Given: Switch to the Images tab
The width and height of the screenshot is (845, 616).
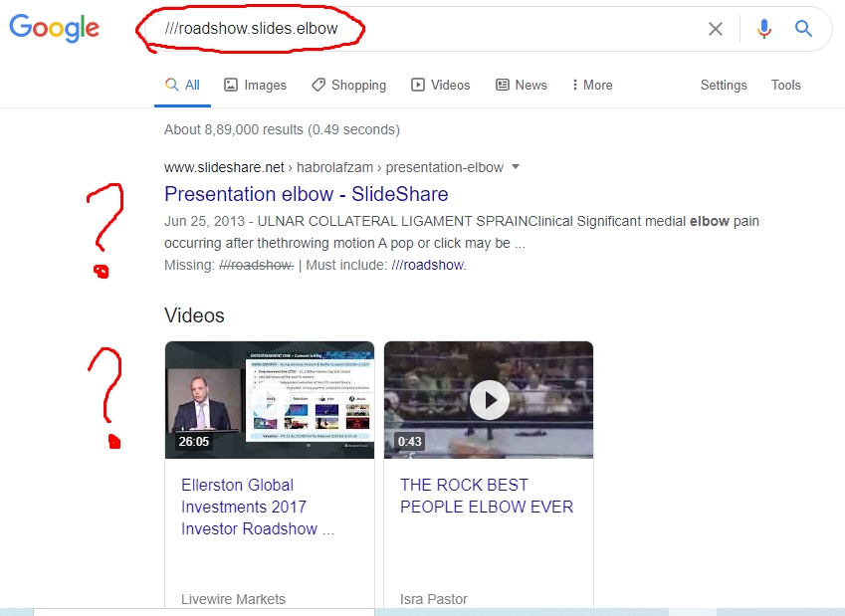Looking at the screenshot, I should [255, 86].
